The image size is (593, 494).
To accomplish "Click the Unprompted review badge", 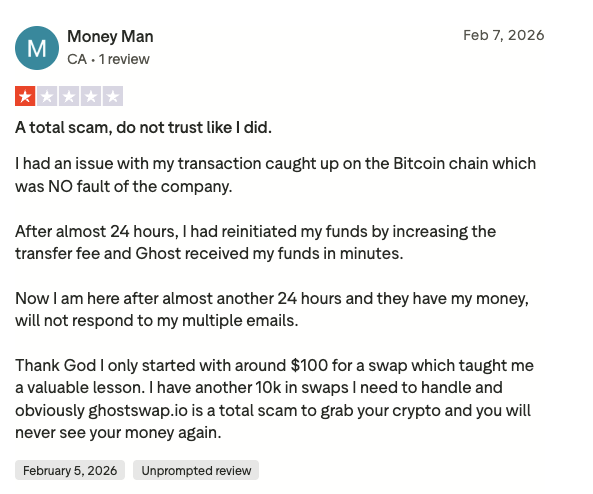I will (196, 470).
